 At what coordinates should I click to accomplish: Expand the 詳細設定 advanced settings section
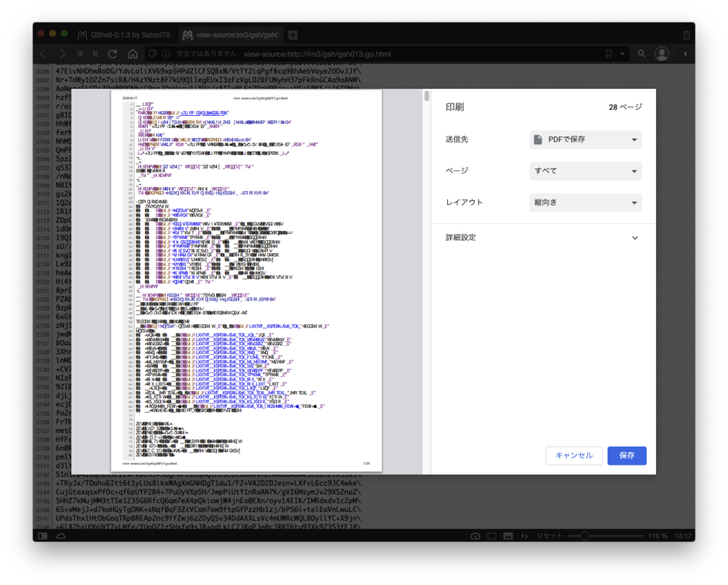(x=635, y=237)
